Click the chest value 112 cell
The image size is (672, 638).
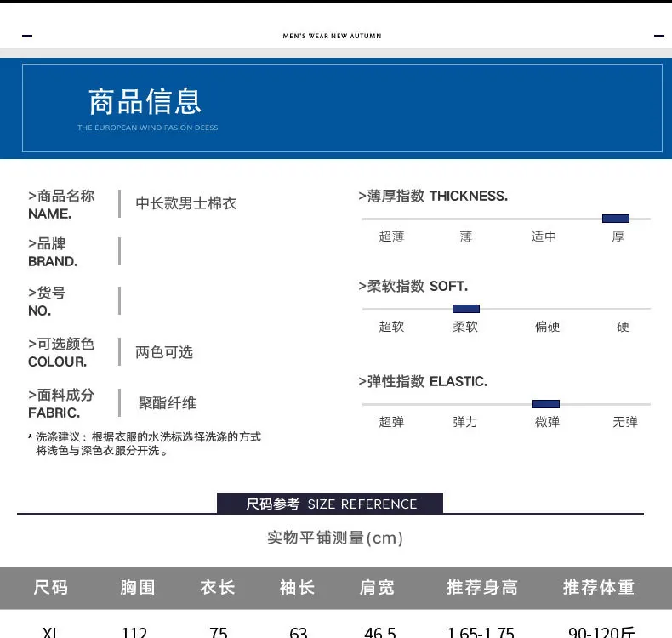134,632
